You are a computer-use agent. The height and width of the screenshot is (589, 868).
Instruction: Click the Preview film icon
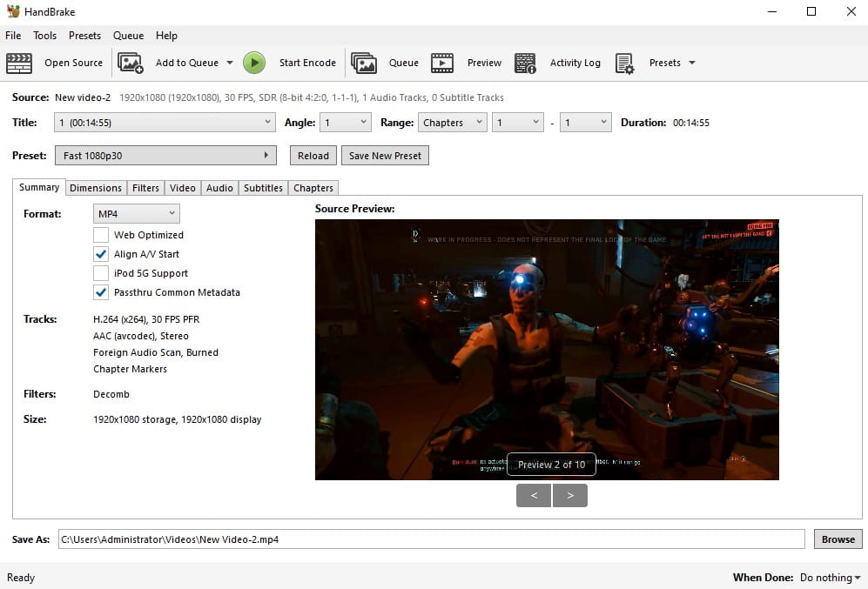click(442, 63)
